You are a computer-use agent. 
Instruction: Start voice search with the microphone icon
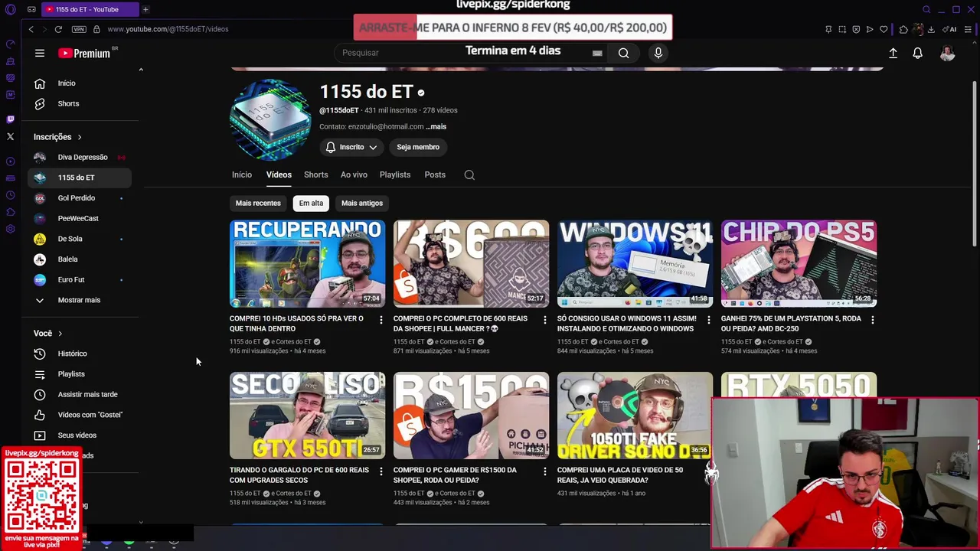tap(658, 53)
